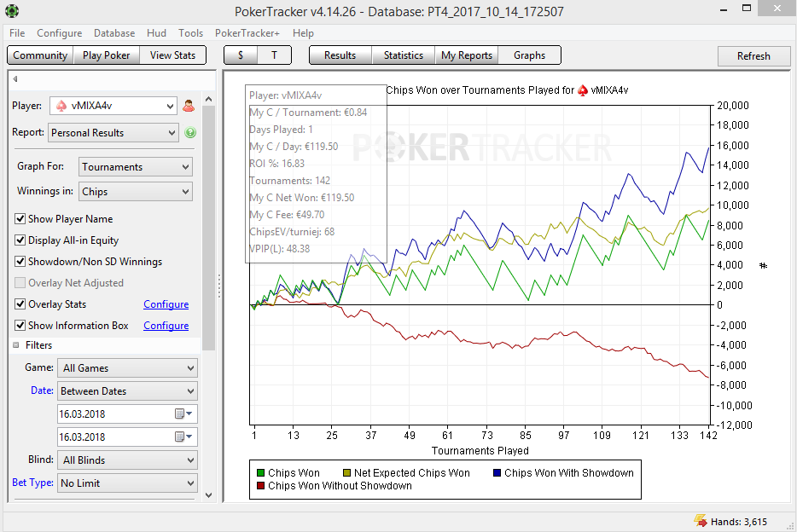Click the Refresh button
The height and width of the screenshot is (532, 797).
(x=753, y=55)
